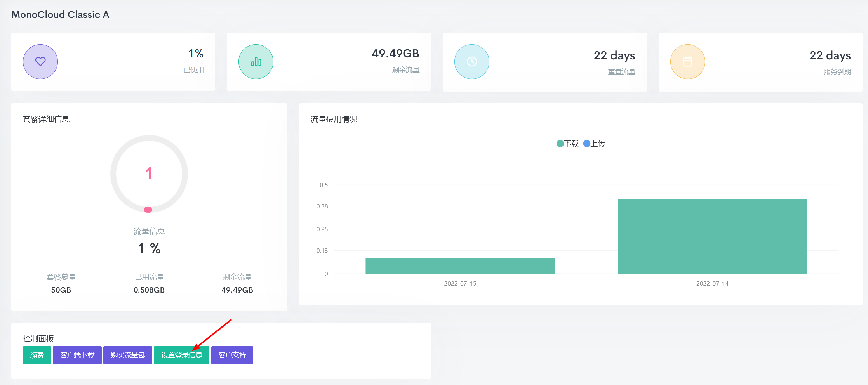Click the 套餐详细信息 heading
The height and width of the screenshot is (385, 868).
46,119
